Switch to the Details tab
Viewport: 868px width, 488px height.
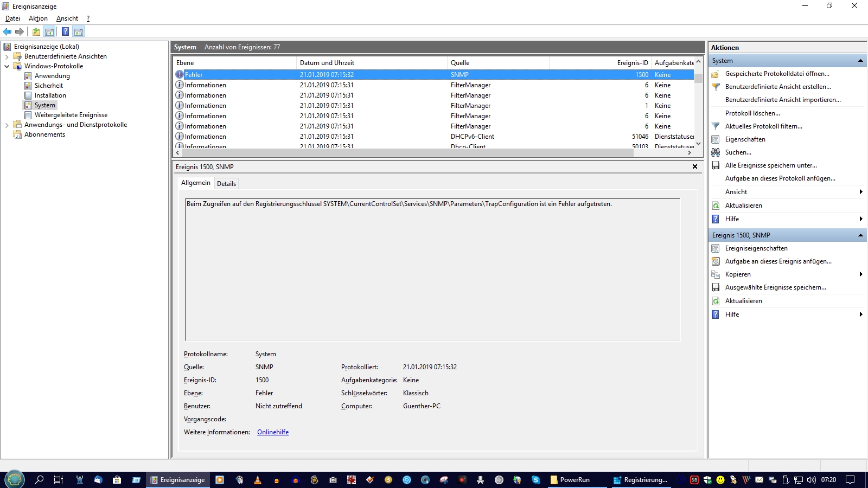point(226,184)
